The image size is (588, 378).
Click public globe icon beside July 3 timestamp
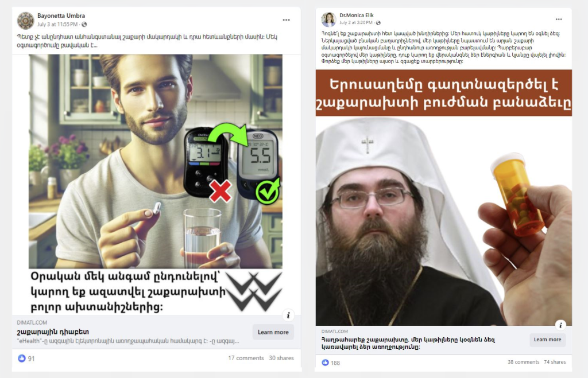coord(84,24)
